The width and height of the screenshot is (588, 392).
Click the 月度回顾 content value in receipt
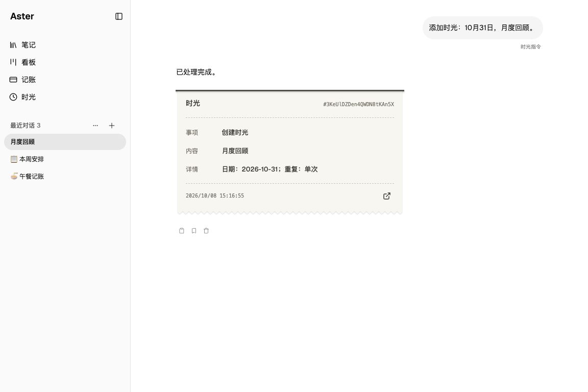[235, 151]
